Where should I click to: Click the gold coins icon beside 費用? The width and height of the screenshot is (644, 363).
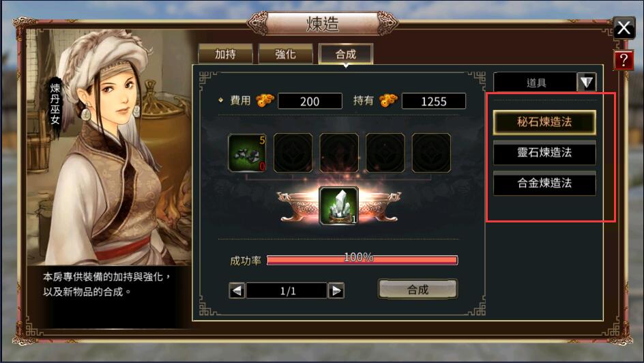pyautogui.click(x=265, y=100)
